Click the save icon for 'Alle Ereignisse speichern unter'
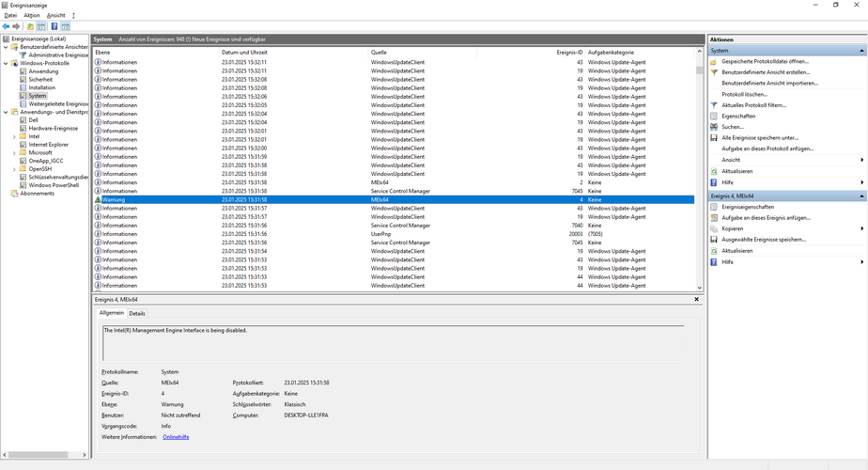This screenshot has width=868, height=470. 714,138
